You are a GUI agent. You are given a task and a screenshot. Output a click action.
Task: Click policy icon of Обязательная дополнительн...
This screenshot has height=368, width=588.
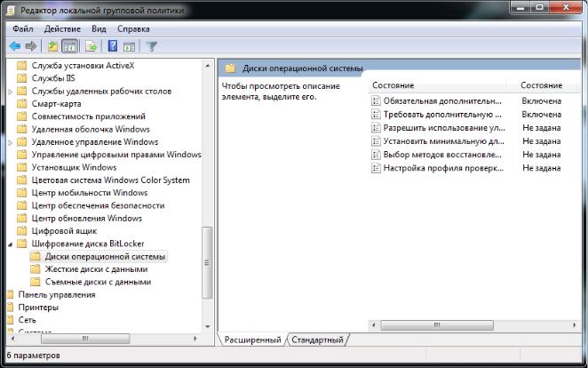point(376,101)
